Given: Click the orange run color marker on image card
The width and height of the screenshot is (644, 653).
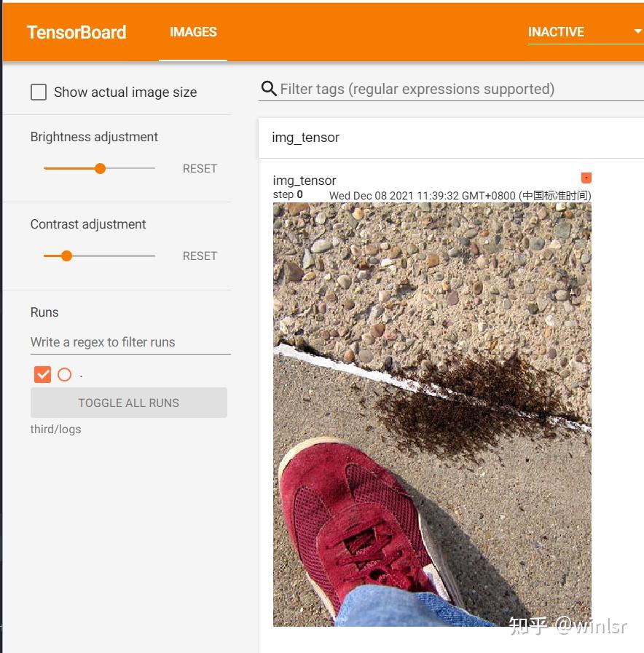Looking at the screenshot, I should coord(586,178).
